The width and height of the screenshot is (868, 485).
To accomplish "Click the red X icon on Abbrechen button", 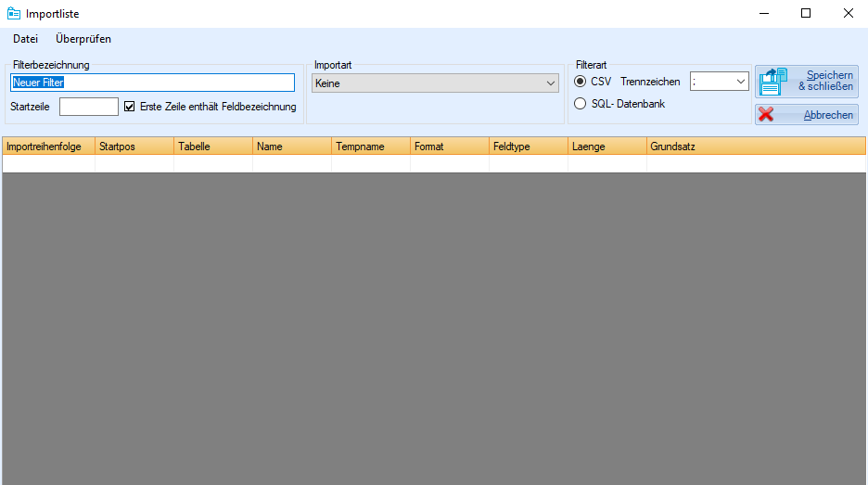I will pyautogui.click(x=766, y=114).
